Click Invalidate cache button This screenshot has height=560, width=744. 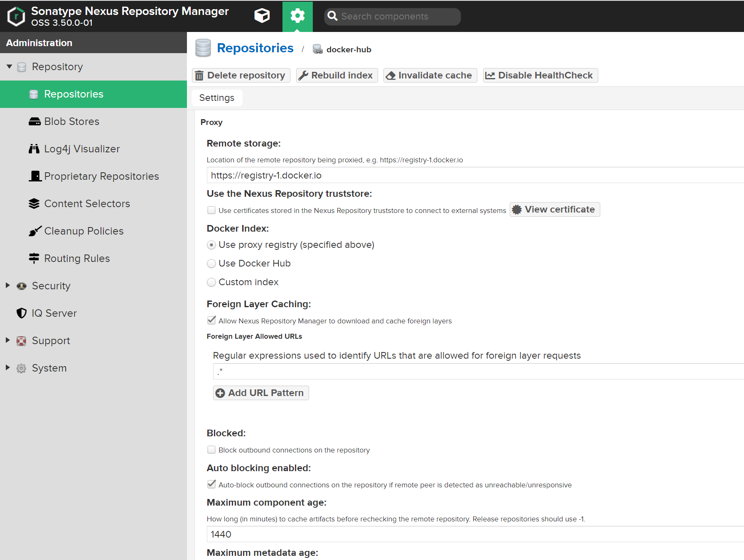(430, 76)
